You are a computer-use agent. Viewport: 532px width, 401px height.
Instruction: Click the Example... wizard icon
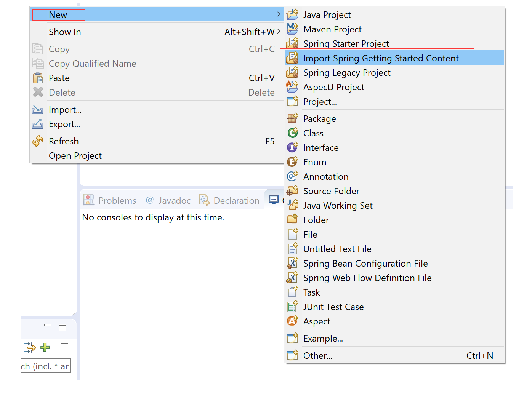tap(293, 338)
